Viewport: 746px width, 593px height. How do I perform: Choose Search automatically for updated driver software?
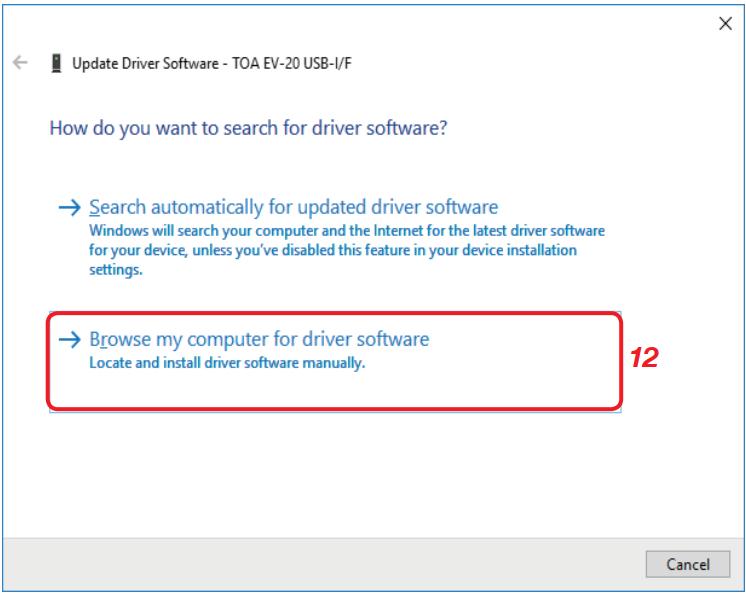(294, 207)
